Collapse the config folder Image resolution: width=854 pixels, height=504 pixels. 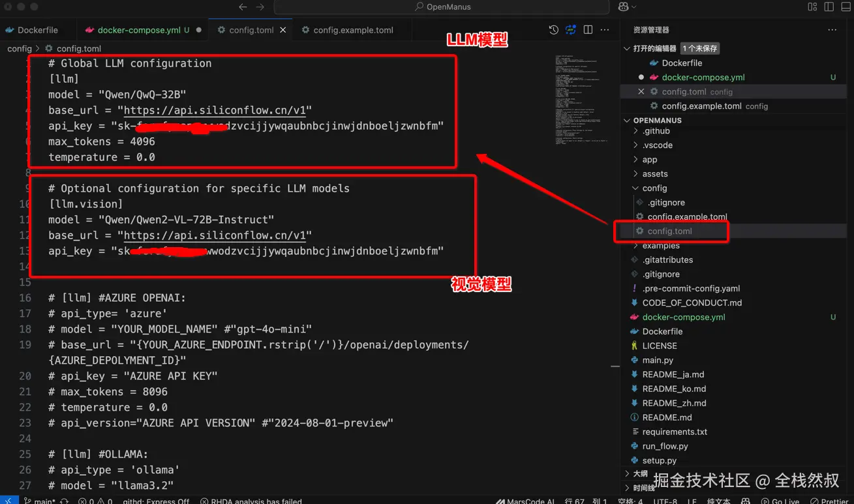point(654,188)
